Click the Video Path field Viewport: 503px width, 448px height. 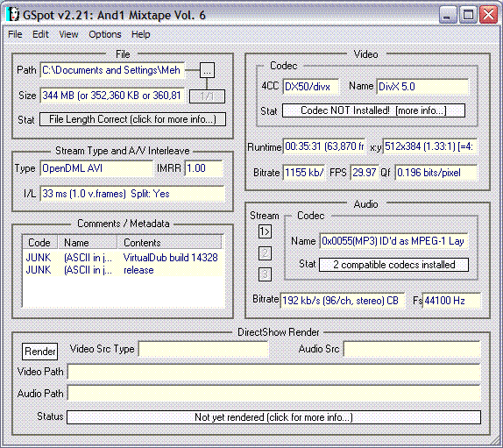(x=274, y=372)
